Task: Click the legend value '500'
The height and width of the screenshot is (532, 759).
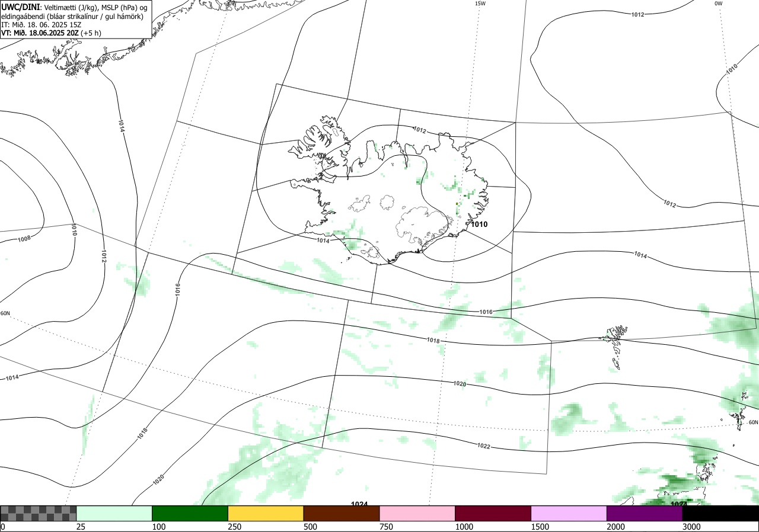Action: tap(311, 527)
